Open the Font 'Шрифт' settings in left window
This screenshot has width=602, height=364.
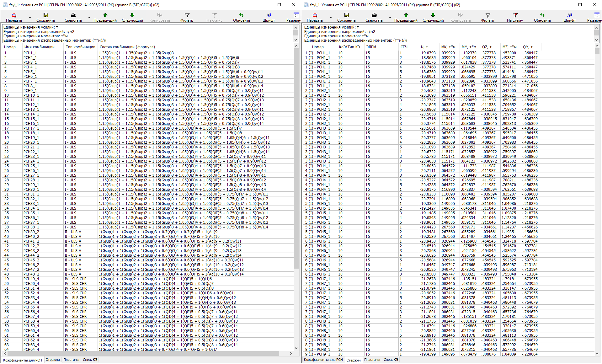pyautogui.click(x=269, y=15)
